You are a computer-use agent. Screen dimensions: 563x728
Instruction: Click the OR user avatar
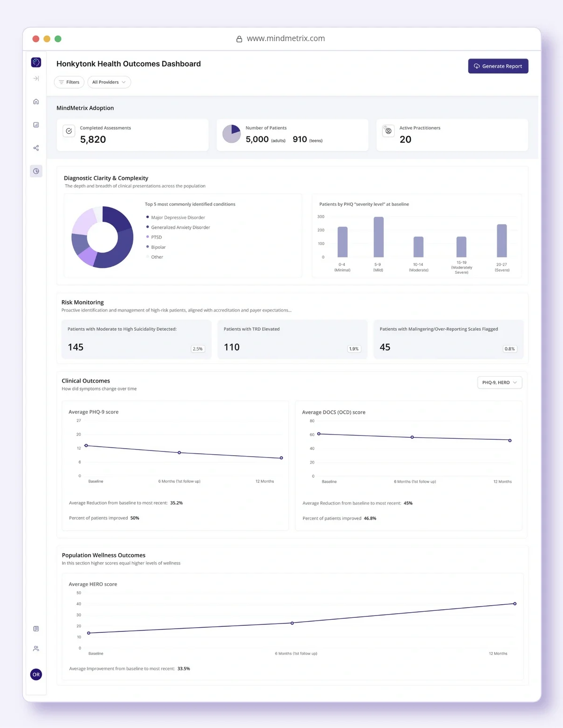tap(36, 675)
